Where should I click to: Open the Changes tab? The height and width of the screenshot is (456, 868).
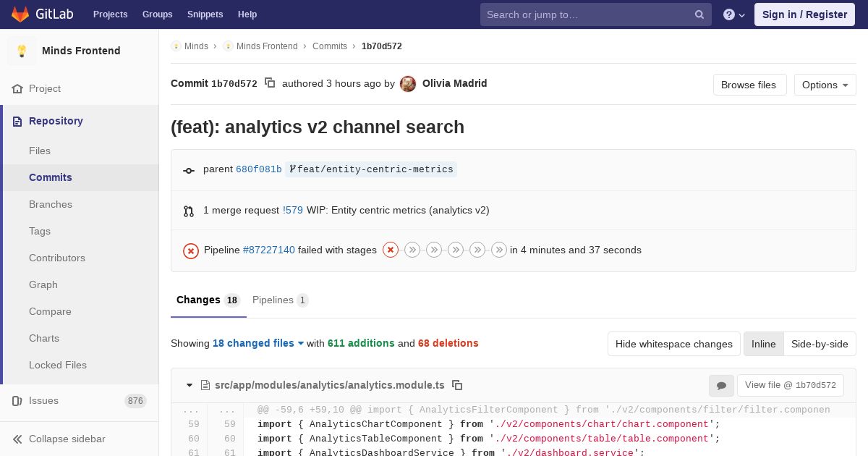click(x=208, y=300)
